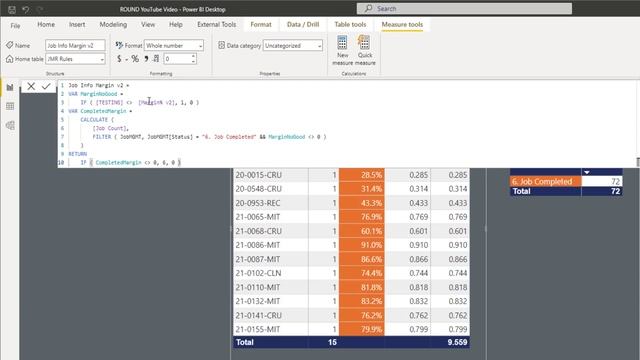Click the formula bar scrollbar
This screenshot has height=360, width=640.
(x=638, y=162)
